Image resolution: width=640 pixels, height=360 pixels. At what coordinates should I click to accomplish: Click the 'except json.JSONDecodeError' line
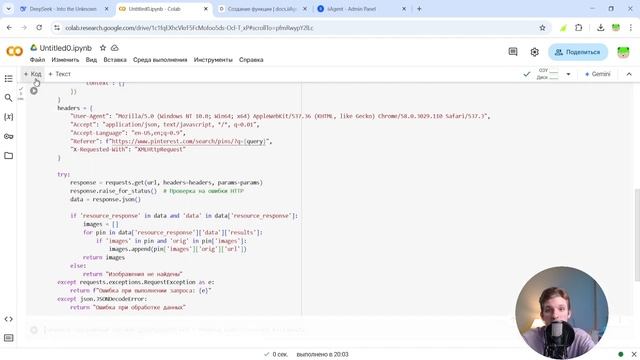(x=102, y=299)
